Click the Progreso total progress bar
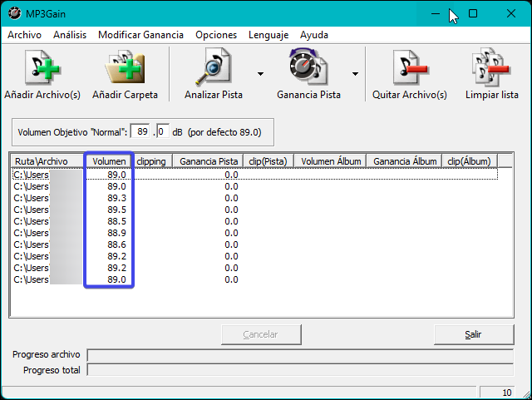 [300, 370]
